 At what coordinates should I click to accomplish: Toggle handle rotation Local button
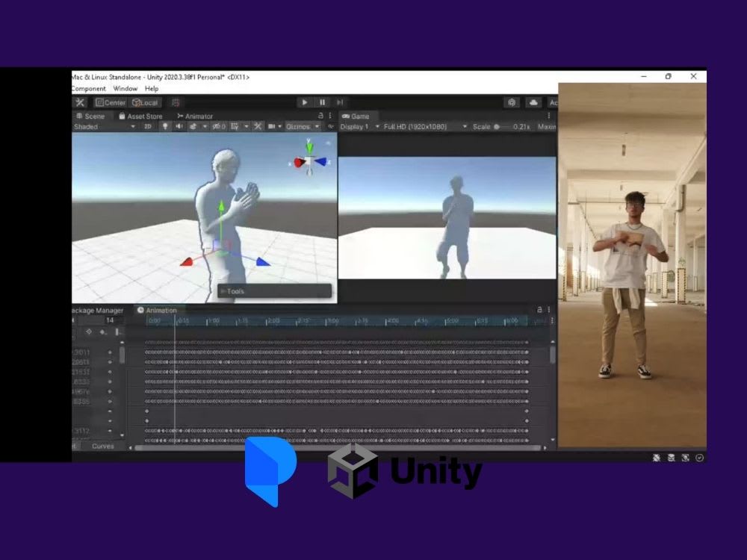146,102
